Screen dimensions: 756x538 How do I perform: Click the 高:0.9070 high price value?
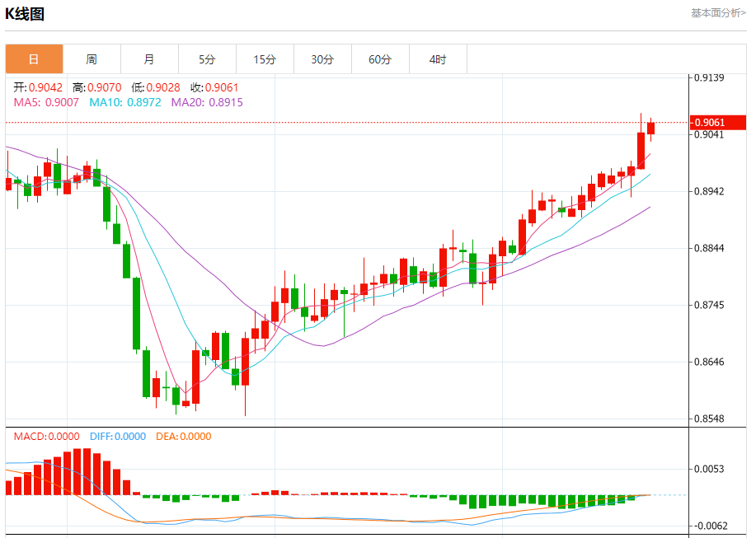(97, 87)
